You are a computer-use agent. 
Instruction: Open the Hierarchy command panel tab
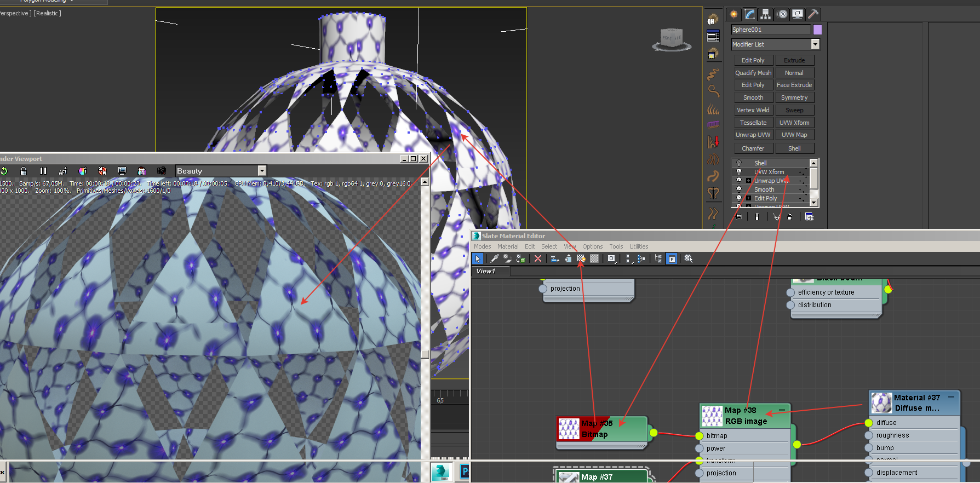coord(766,14)
